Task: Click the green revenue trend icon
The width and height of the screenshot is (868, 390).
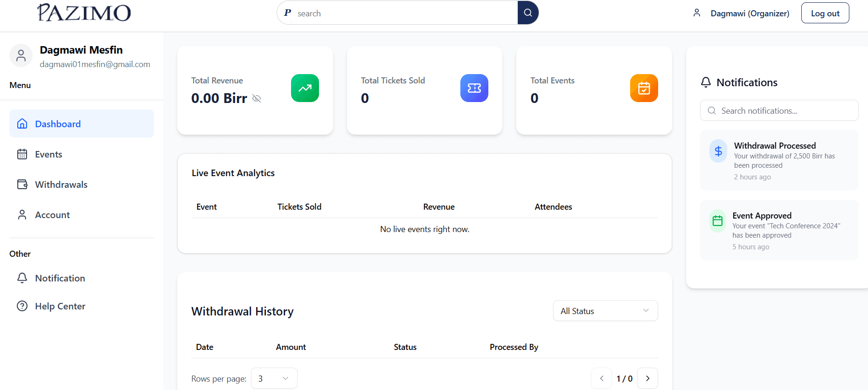Action: (305, 88)
